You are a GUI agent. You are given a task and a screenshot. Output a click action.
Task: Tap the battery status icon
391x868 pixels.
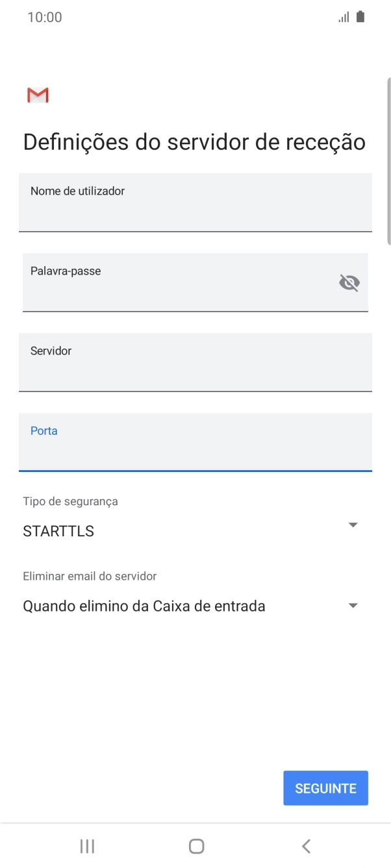coord(360,17)
